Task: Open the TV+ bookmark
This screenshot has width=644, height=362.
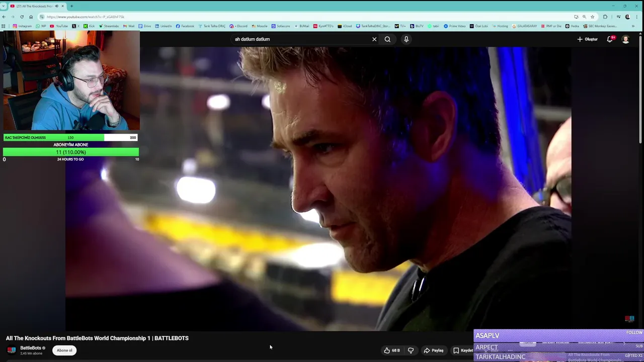Action: pos(400,26)
